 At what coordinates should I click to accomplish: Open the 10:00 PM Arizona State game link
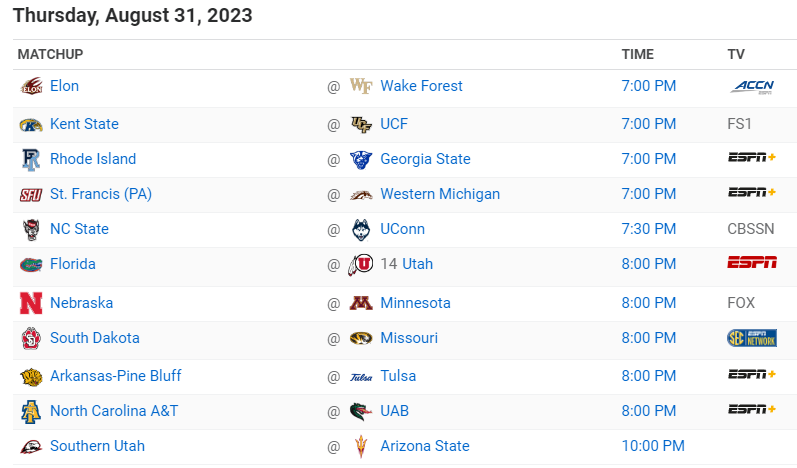point(653,446)
